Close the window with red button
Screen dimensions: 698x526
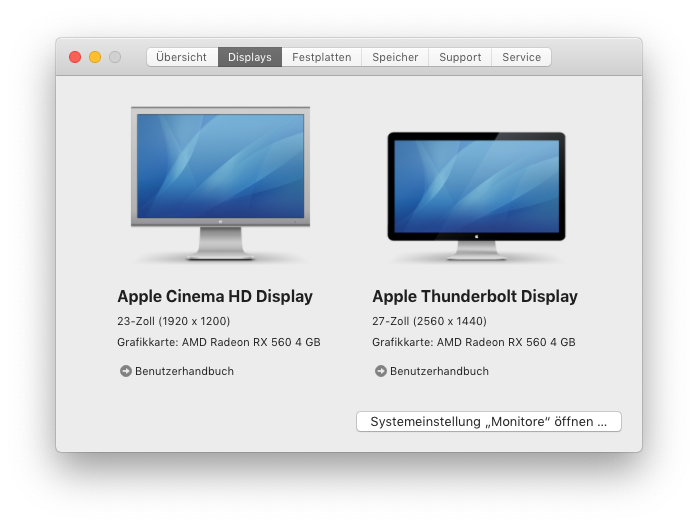point(75,57)
